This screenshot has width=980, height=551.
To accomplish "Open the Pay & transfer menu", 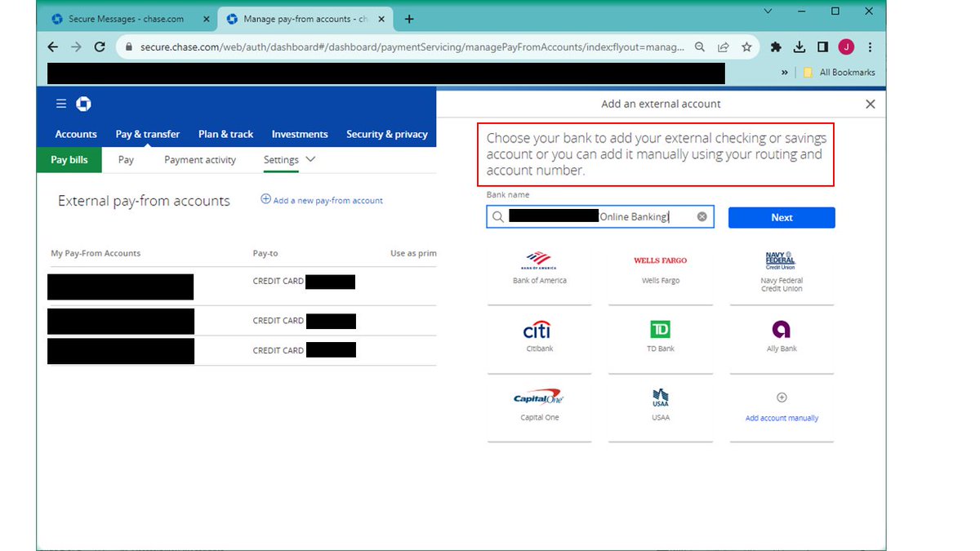I will coord(148,134).
